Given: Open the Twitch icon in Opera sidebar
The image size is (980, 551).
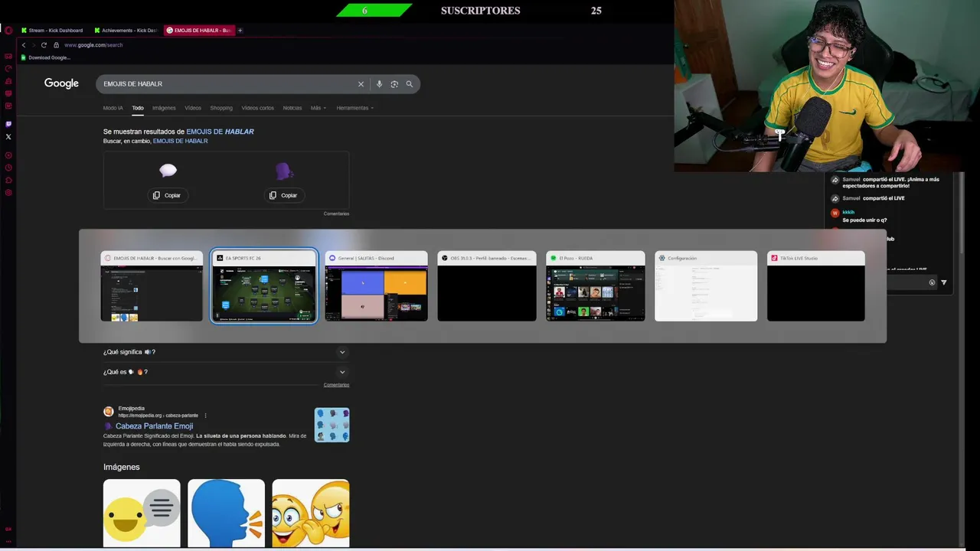Looking at the screenshot, I should [8, 124].
